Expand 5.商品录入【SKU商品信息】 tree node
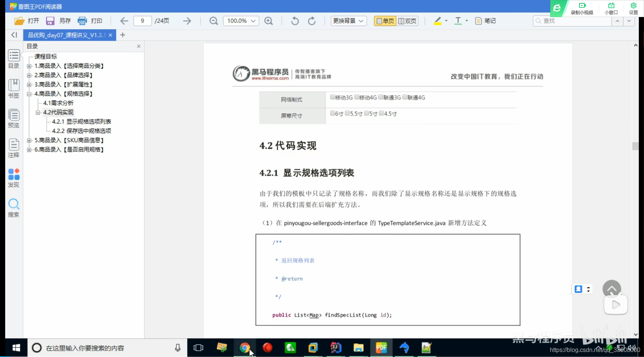644x357 pixels. click(x=29, y=140)
